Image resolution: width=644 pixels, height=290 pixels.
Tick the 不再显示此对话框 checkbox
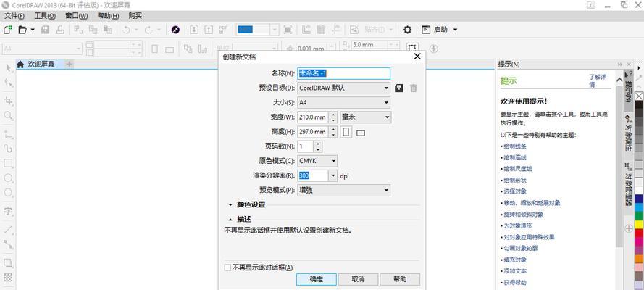(227, 268)
